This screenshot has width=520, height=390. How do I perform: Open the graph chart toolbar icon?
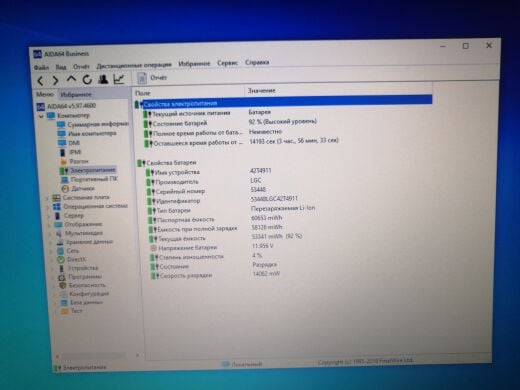pyautogui.click(x=119, y=79)
